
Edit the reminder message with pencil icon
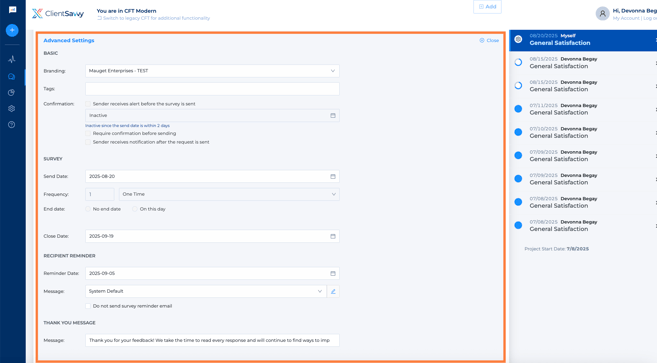pos(333,291)
